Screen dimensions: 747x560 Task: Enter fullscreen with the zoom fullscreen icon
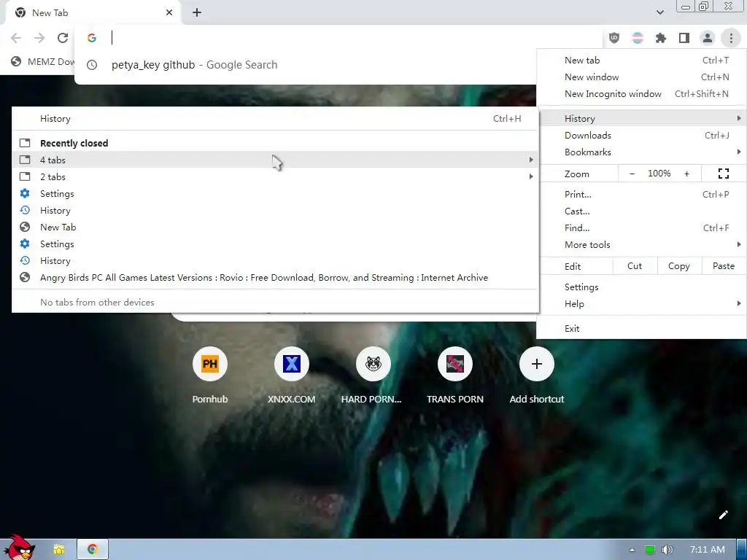pyautogui.click(x=724, y=174)
